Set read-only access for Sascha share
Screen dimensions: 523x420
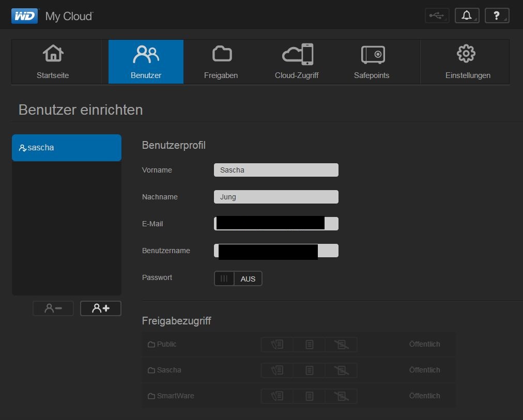tap(309, 370)
